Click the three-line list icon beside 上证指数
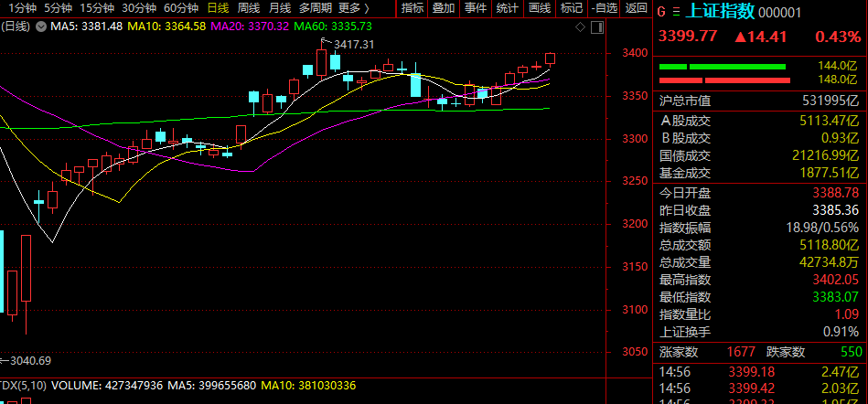 pos(676,12)
